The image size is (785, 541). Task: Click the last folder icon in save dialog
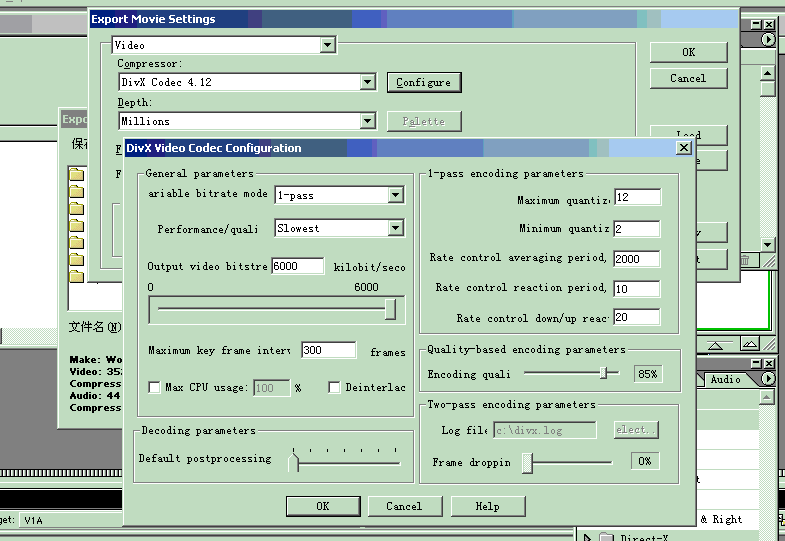(x=77, y=276)
